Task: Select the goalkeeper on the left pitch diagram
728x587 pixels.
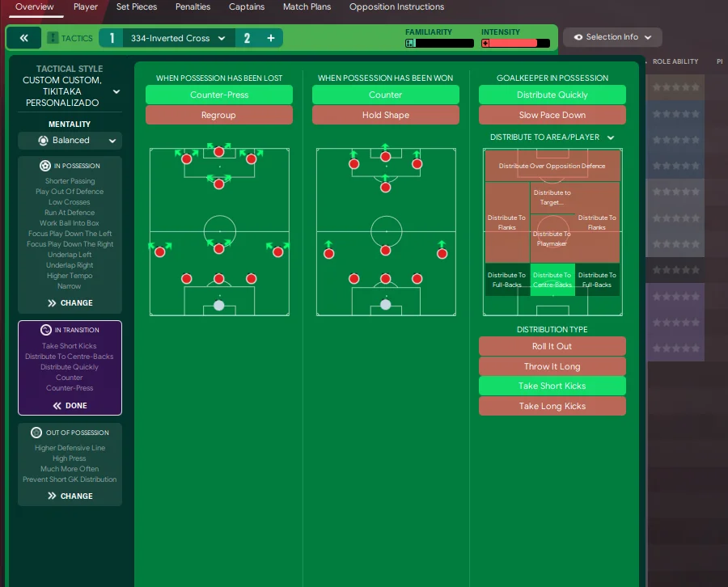Action: (218, 305)
